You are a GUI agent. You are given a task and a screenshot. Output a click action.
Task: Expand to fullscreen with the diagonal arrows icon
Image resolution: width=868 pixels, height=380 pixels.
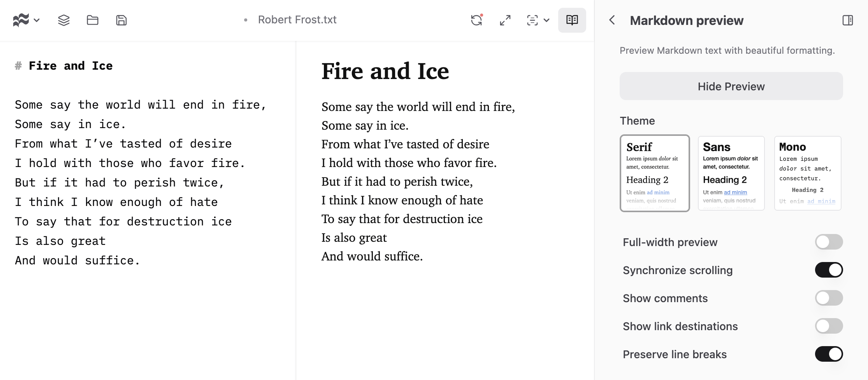coord(505,20)
